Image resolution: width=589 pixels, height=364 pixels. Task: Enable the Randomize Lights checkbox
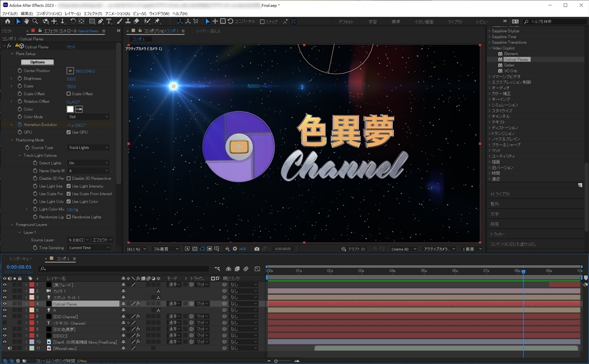pyautogui.click(x=69, y=217)
